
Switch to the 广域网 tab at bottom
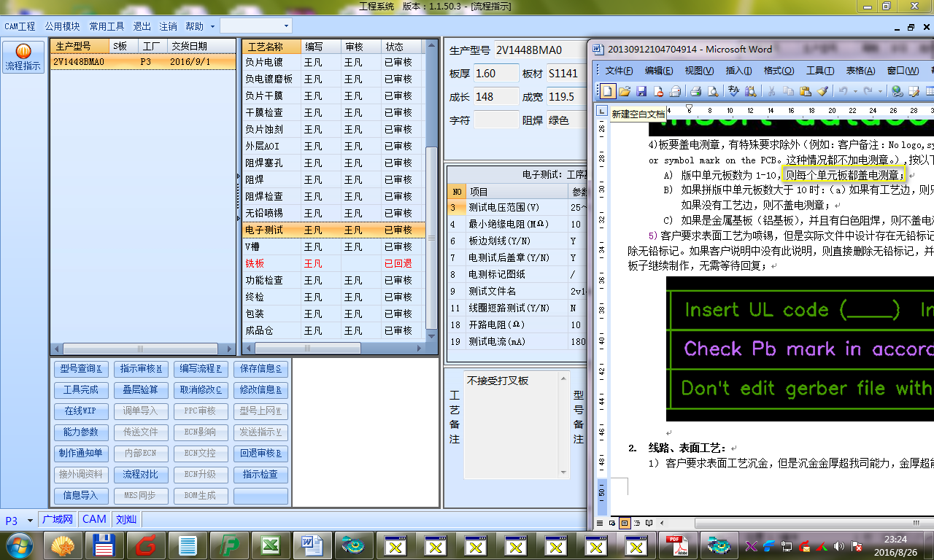point(58,519)
